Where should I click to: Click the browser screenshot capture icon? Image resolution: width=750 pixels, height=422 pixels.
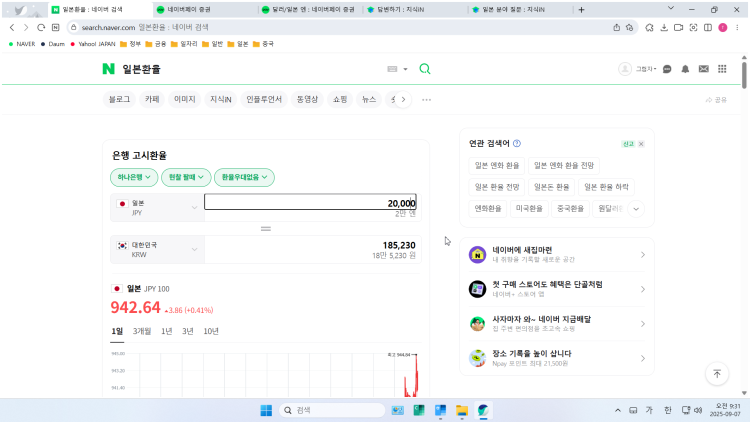693,28
